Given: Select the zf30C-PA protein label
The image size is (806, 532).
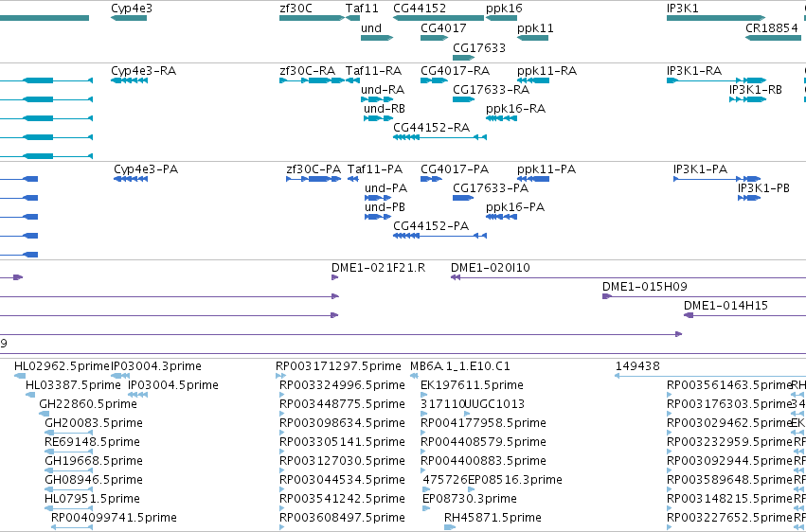Looking at the screenshot, I should pyautogui.click(x=313, y=168).
